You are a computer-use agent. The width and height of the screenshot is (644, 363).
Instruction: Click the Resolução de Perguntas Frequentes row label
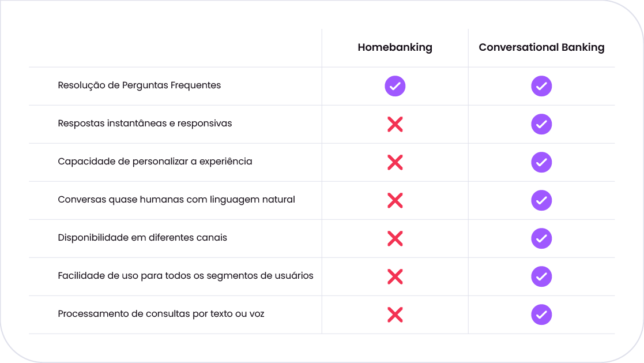[140, 85]
